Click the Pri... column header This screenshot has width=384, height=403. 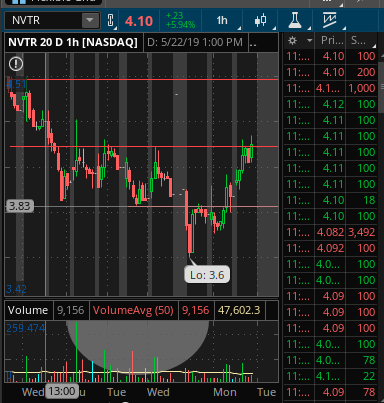point(332,41)
